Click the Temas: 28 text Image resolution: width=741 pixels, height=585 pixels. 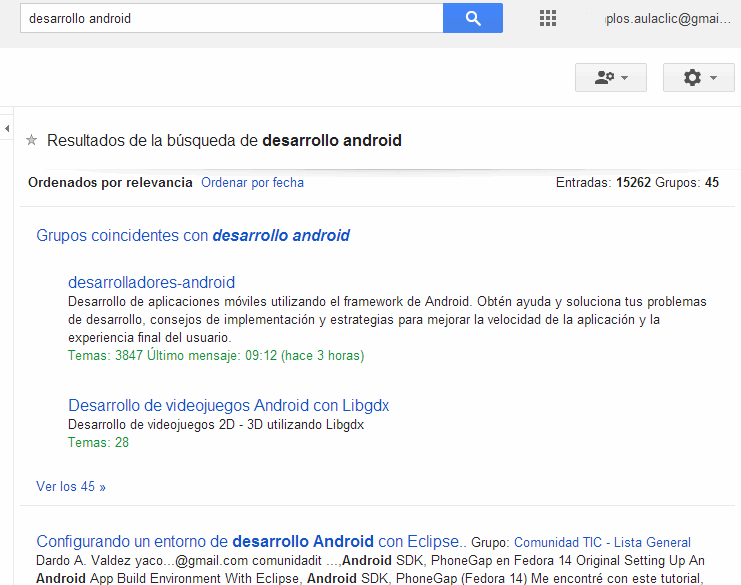pyautogui.click(x=98, y=443)
